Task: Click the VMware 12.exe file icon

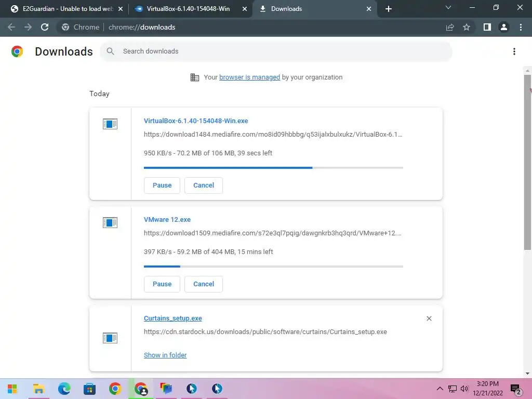Action: (x=110, y=223)
